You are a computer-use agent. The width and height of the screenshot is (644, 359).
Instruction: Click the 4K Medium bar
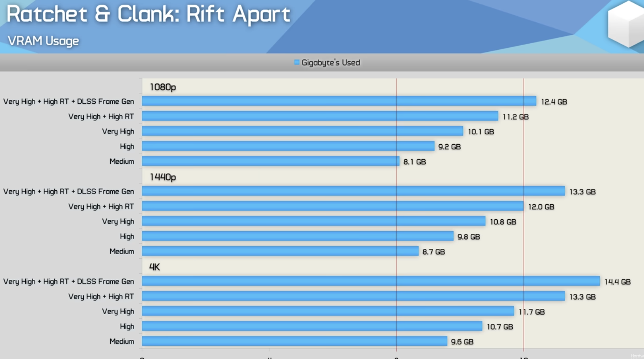click(x=295, y=341)
